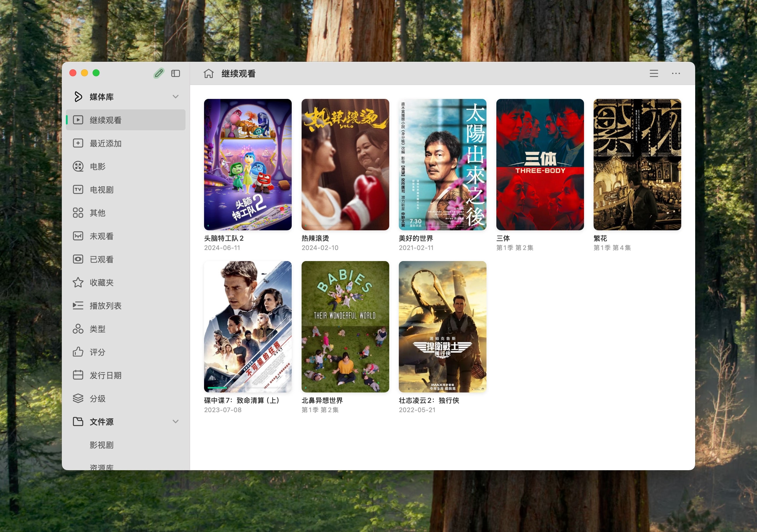
Task: Click the 收藏夹 star icon
Action: tap(78, 282)
